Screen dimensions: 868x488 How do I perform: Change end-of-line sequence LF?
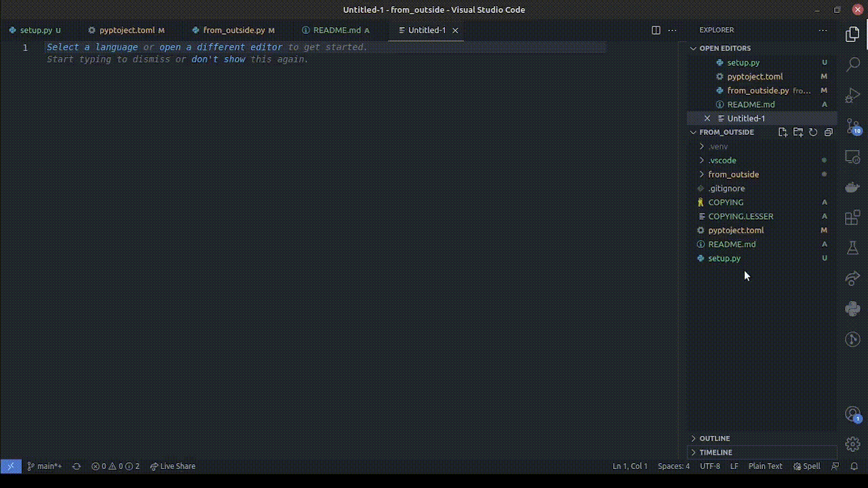734,466
